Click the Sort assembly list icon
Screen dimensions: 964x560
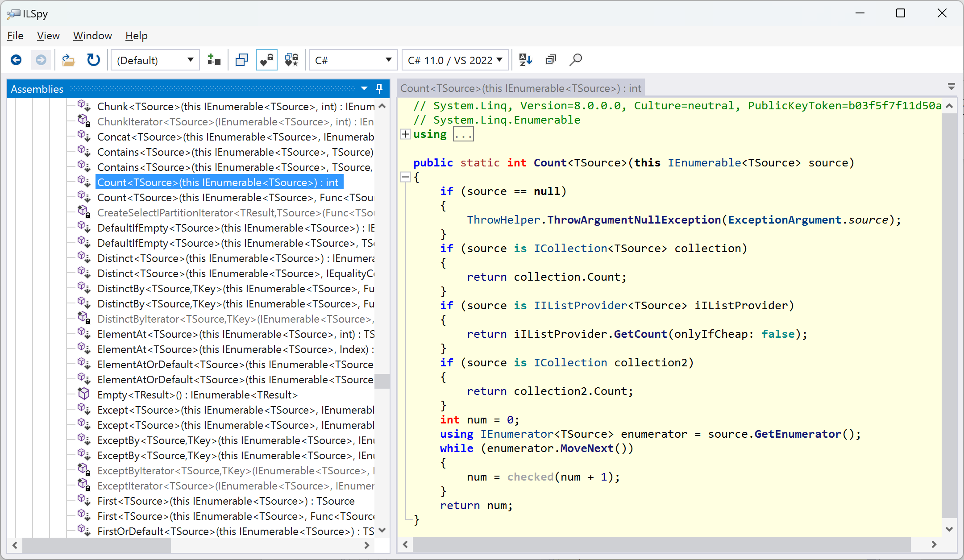(526, 60)
